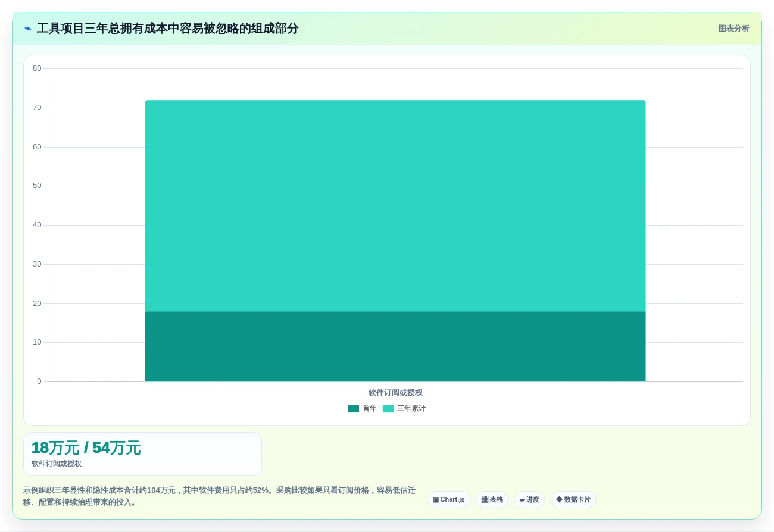
Task: Click the dark teal 首年 bar segment
Action: click(x=395, y=346)
